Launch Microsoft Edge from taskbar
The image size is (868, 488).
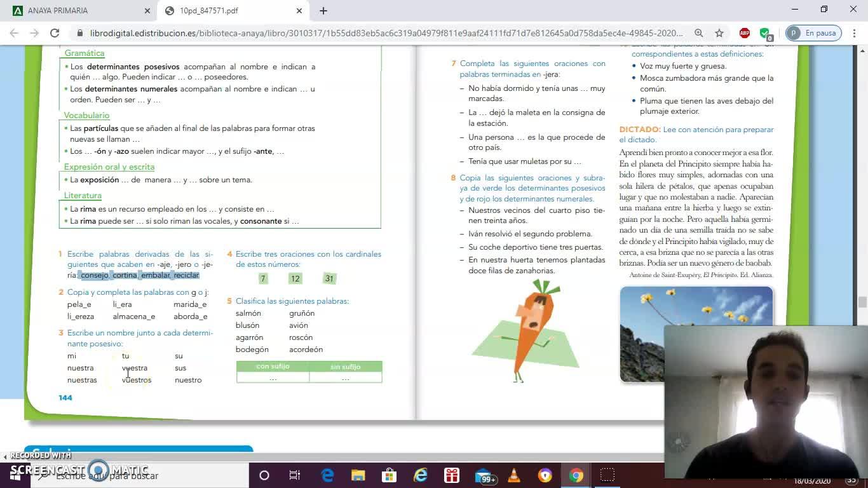click(x=327, y=475)
